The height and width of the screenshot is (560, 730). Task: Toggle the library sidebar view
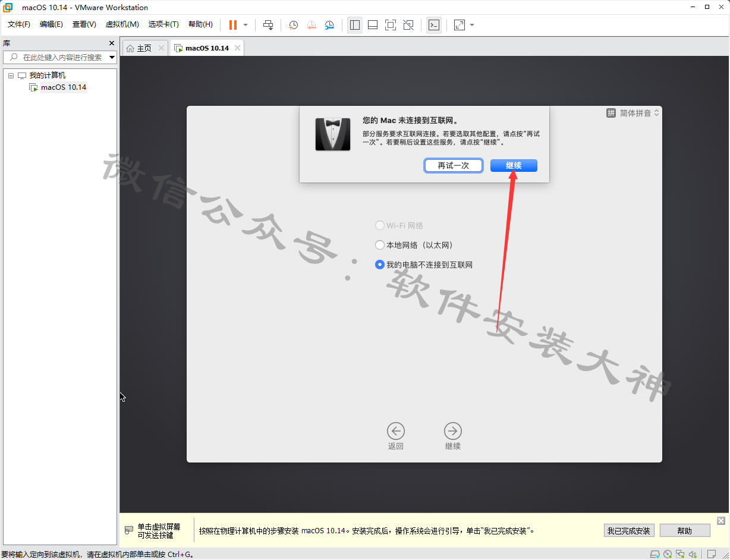[x=355, y=25]
